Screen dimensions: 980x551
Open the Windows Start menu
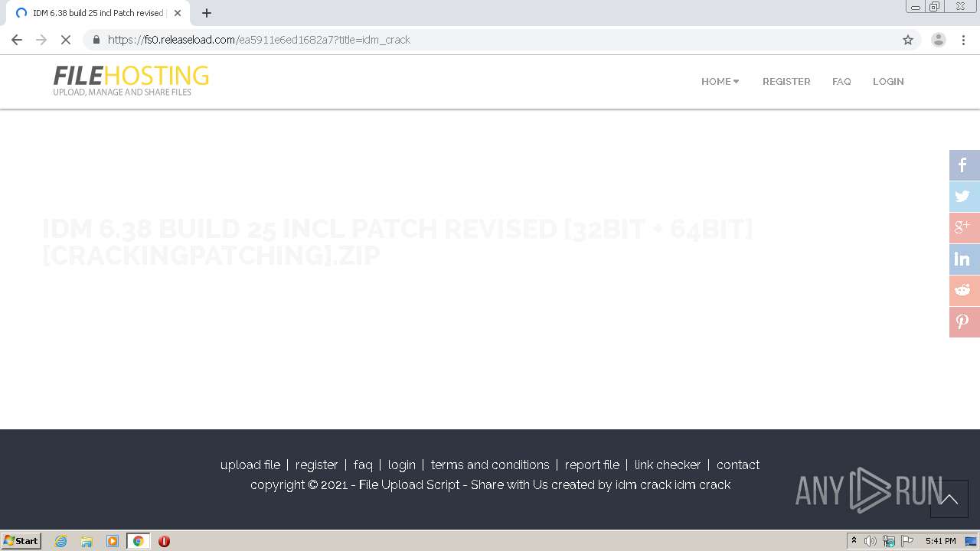21,541
